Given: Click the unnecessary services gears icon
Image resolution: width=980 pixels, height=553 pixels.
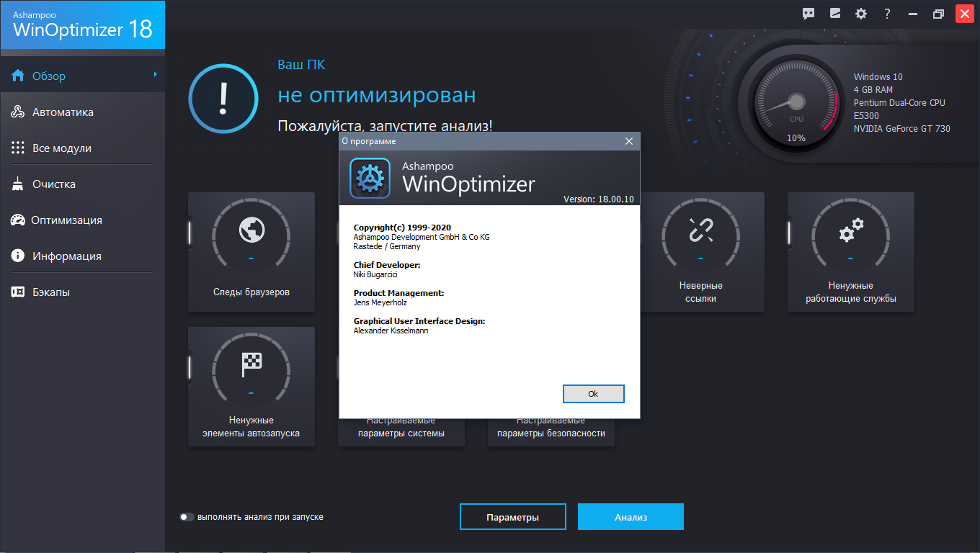Looking at the screenshot, I should [850, 231].
